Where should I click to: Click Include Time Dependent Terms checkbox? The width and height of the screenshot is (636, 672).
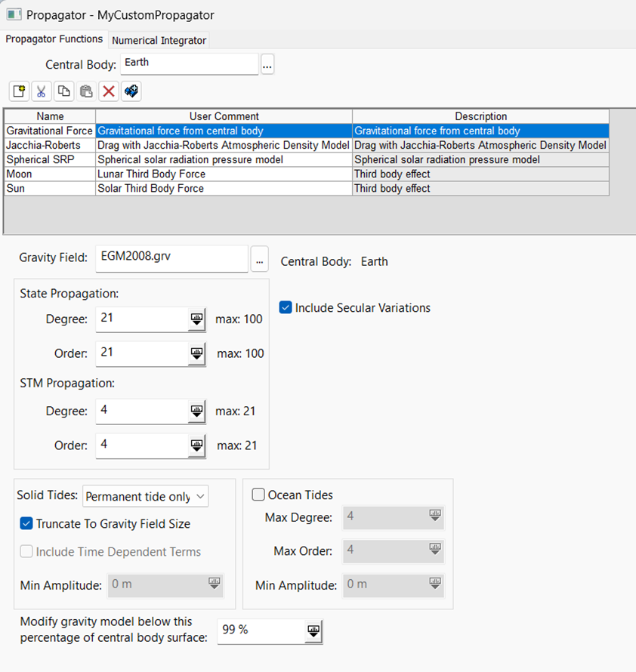coord(26,552)
